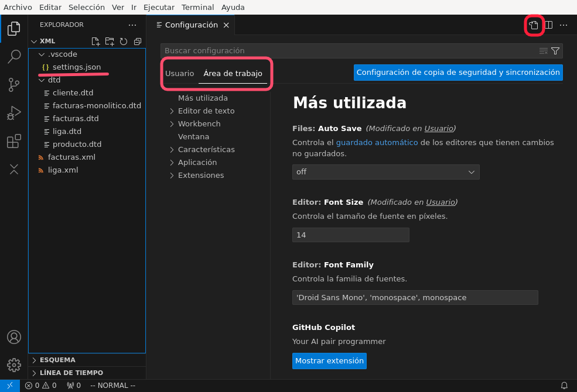Open the Terminal menu
577x392 pixels.
(x=197, y=8)
